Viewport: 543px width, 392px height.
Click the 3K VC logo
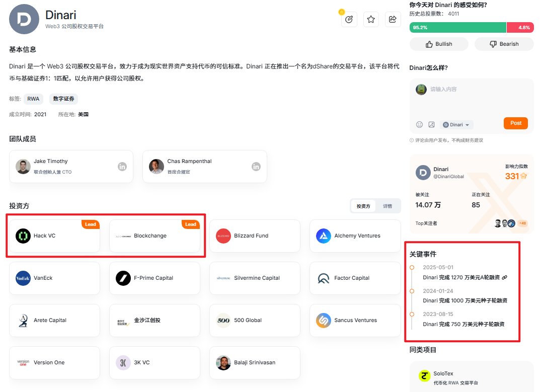click(123, 363)
